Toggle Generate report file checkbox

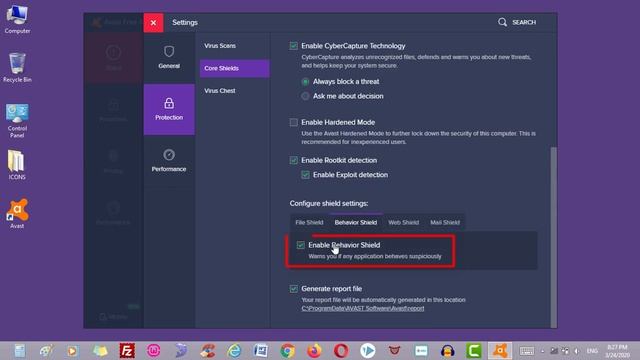[293, 289]
